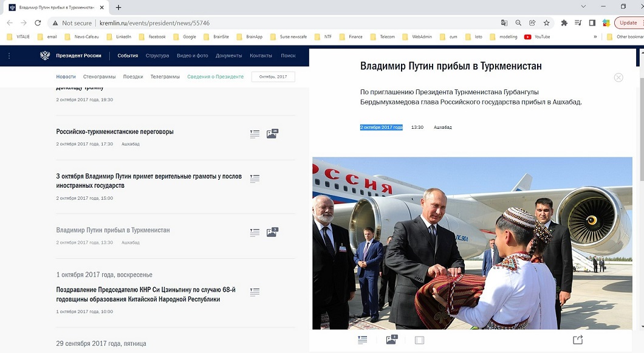The height and width of the screenshot is (353, 644).
Task: Show photos via bottom panel photo icon
Action: (x=391, y=340)
